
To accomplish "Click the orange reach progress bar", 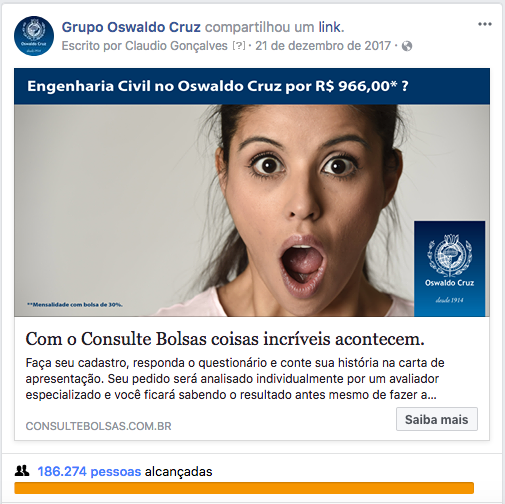I will (x=244, y=488).
